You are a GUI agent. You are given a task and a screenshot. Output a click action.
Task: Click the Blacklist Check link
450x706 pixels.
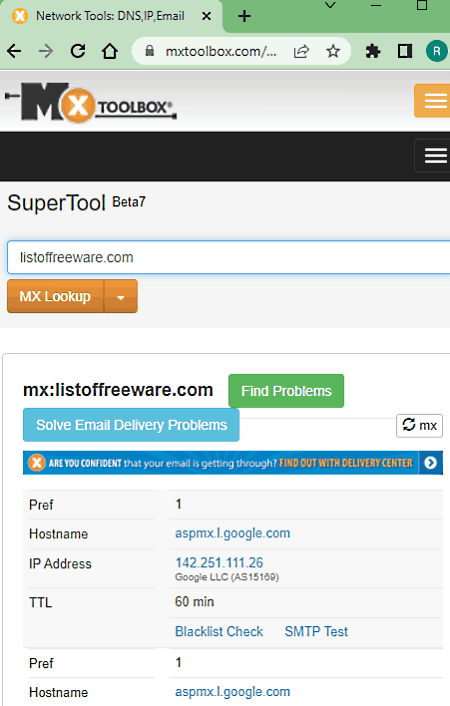pos(219,631)
